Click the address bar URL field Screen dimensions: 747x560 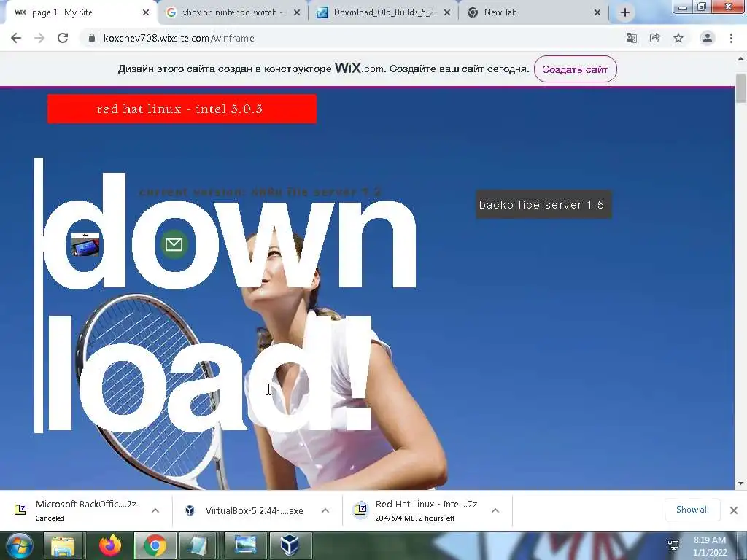pyautogui.click(x=352, y=38)
